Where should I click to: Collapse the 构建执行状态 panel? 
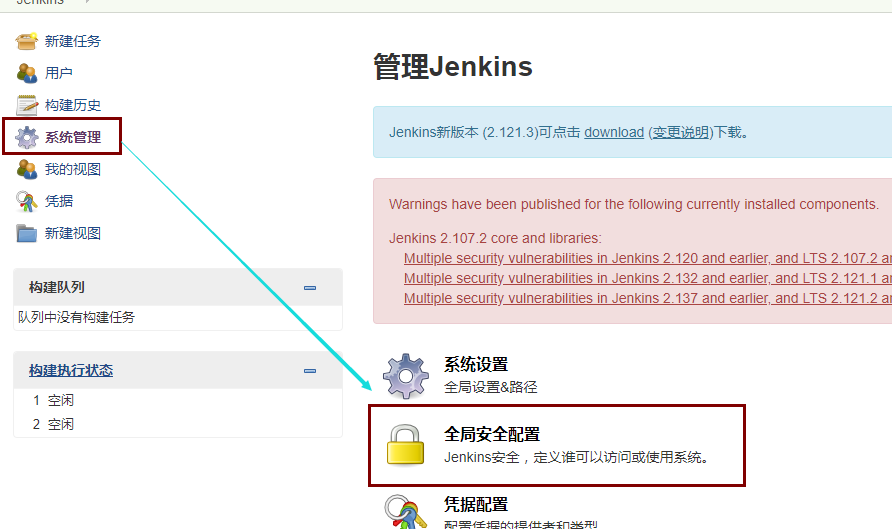[x=310, y=371]
